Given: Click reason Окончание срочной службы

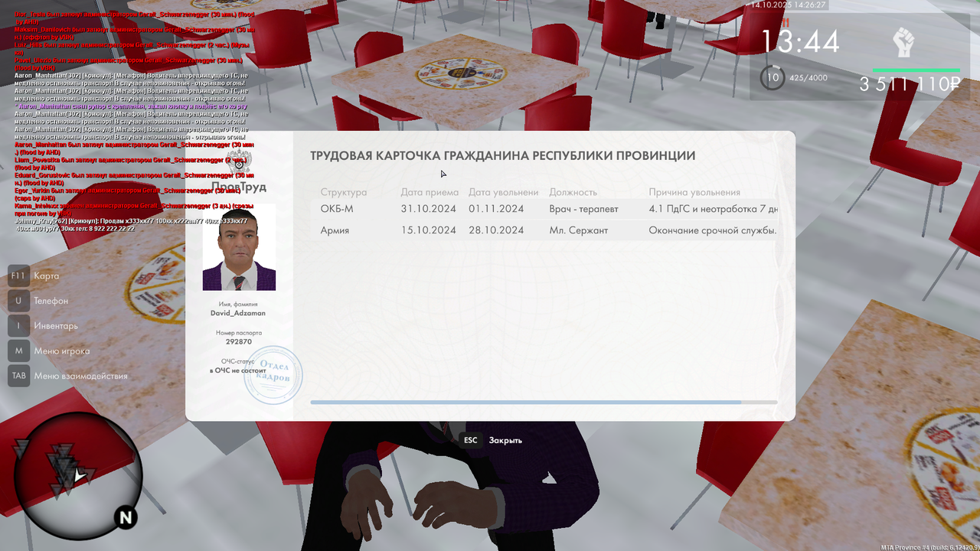Looking at the screenshot, I should [x=713, y=230].
